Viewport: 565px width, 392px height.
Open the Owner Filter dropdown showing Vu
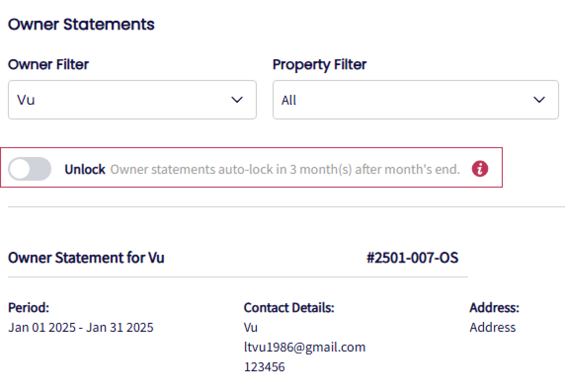132,100
